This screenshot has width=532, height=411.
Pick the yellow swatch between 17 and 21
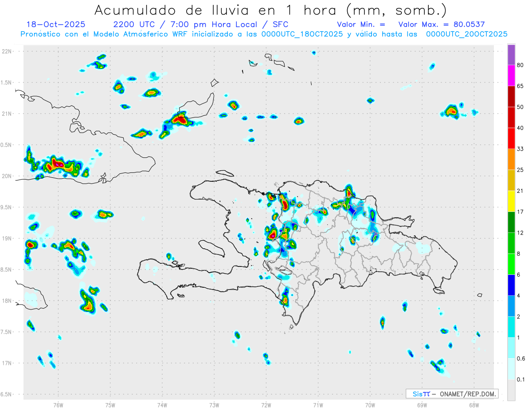coord(511,201)
